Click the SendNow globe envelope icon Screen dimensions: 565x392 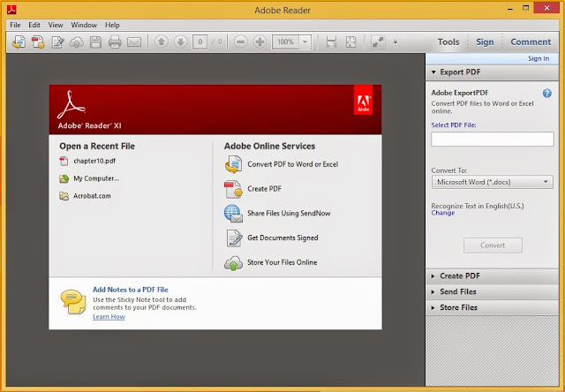click(233, 214)
